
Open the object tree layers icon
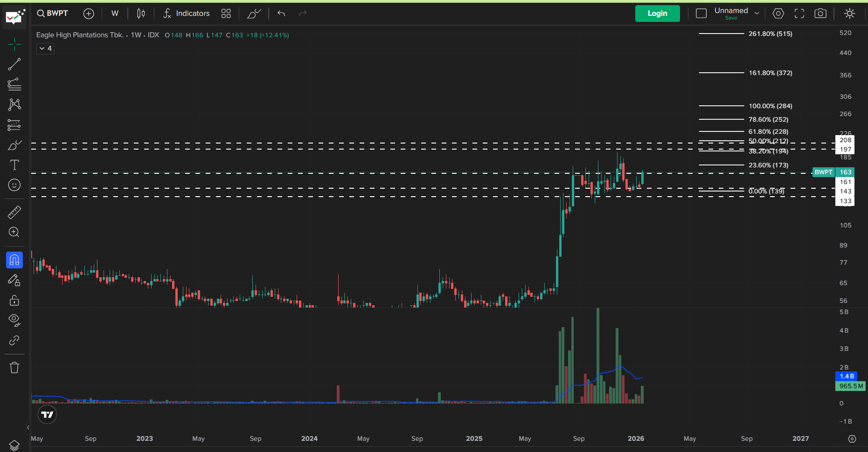[x=14, y=445]
